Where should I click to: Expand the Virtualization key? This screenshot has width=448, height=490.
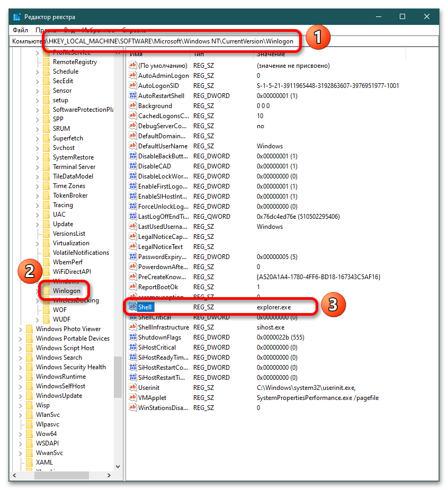38,244
